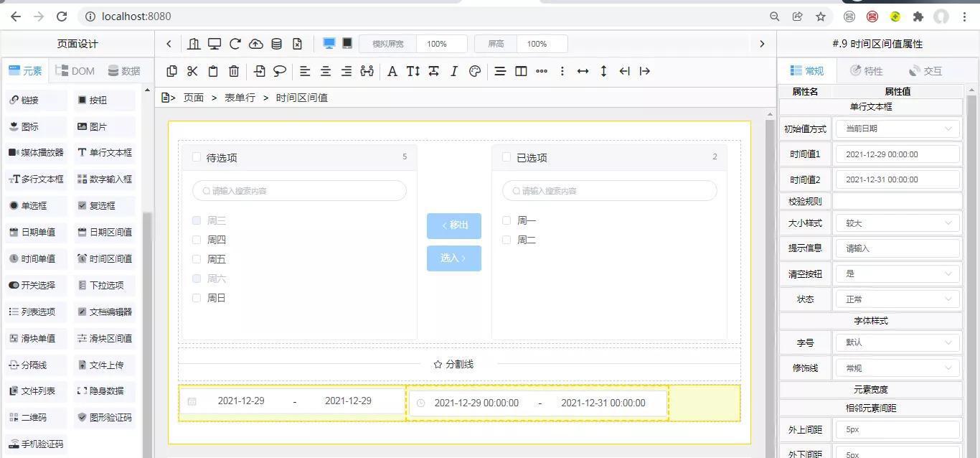The width and height of the screenshot is (980, 458).
Task: Tick the 周四 checkbox in 待选项 list
Action: [x=197, y=240]
